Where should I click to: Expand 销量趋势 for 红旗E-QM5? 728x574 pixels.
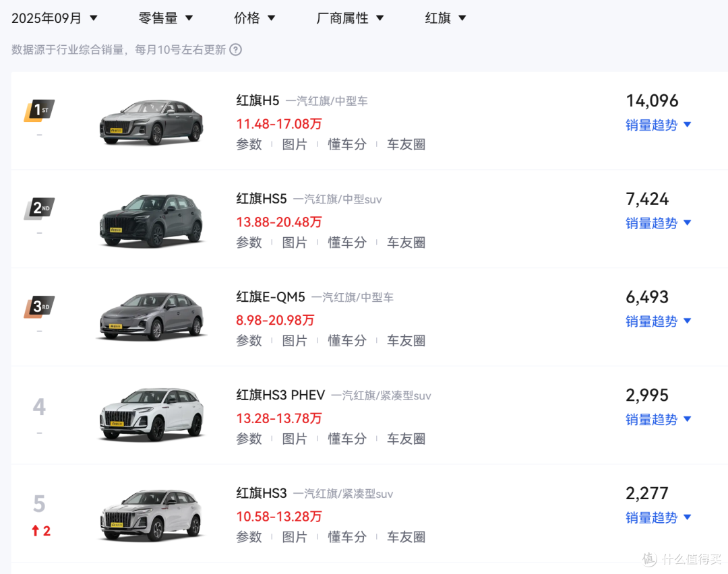point(659,321)
